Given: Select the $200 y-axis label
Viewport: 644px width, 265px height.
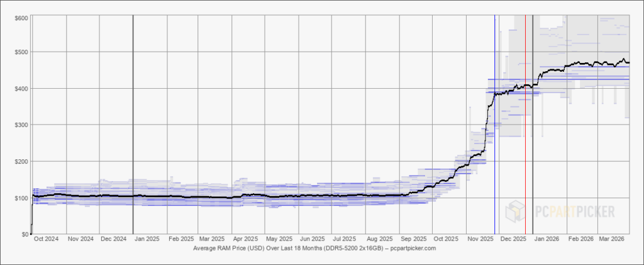Looking at the screenshot, I should pyautogui.click(x=21, y=161).
